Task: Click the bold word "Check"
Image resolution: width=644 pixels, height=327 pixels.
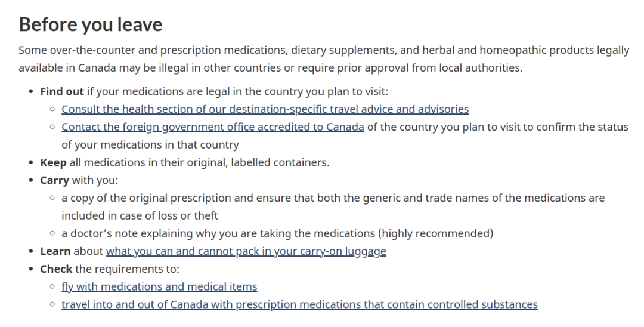Action: pyautogui.click(x=56, y=269)
